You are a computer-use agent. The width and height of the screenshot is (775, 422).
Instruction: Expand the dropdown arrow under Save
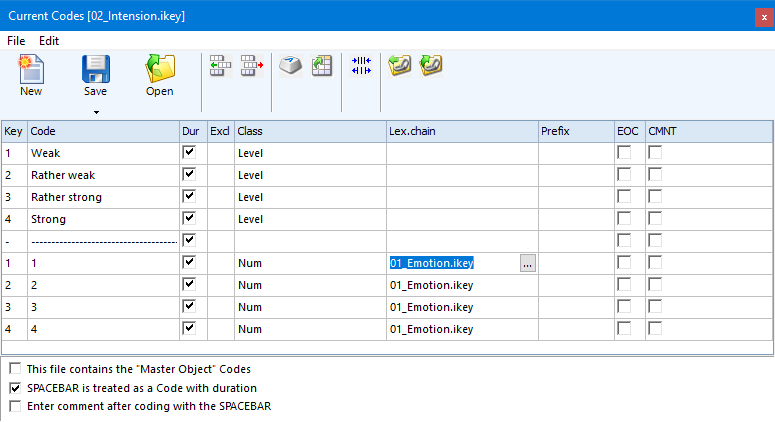coord(96,112)
